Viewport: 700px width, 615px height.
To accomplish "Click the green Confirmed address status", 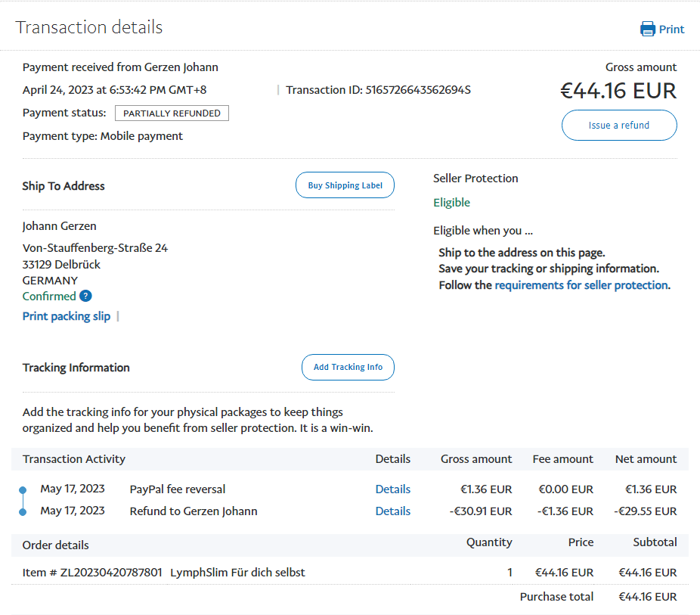I will click(49, 297).
